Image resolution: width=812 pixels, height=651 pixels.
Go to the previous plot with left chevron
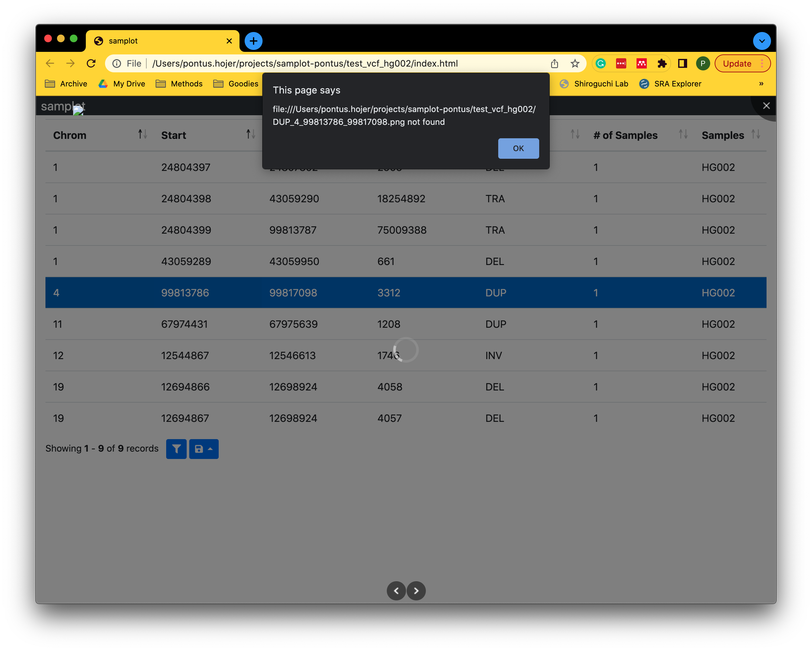[x=396, y=591]
